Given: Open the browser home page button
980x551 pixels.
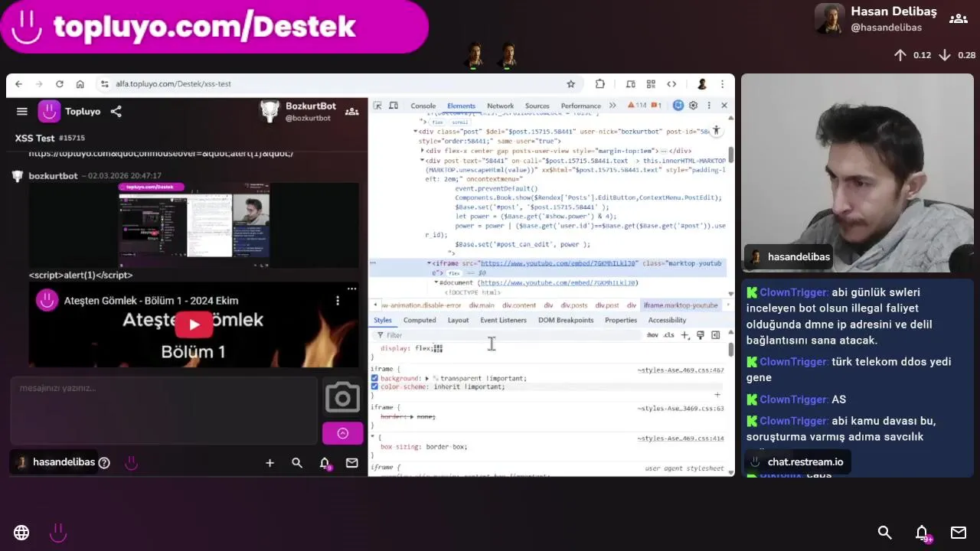Looking at the screenshot, I should pyautogui.click(x=80, y=84).
